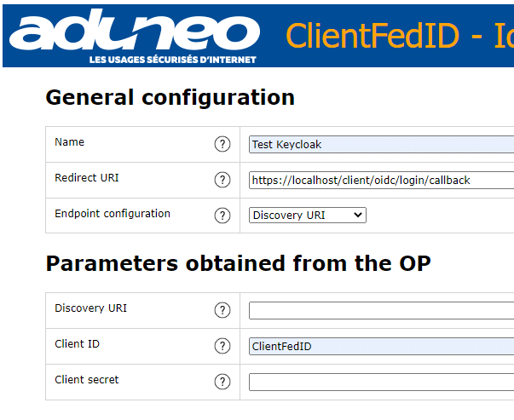
Task: View help tooltip for Discovery URI
Action: point(222,310)
